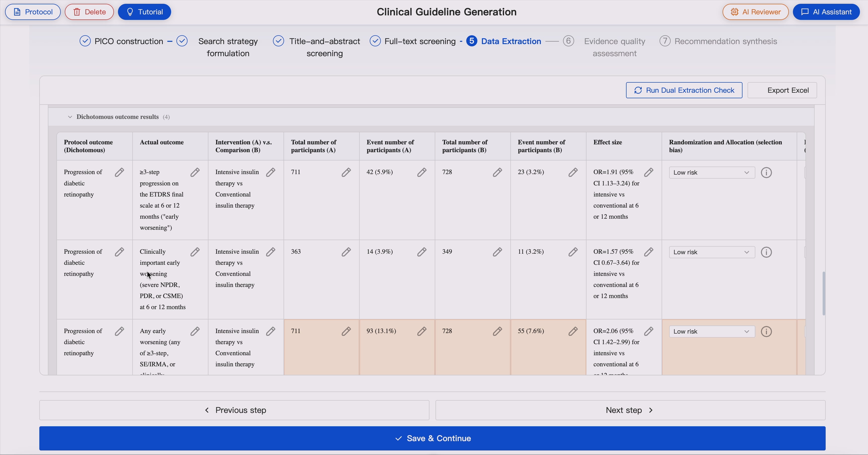868x455 pixels.
Task: Export table to Excel
Action: click(782, 90)
